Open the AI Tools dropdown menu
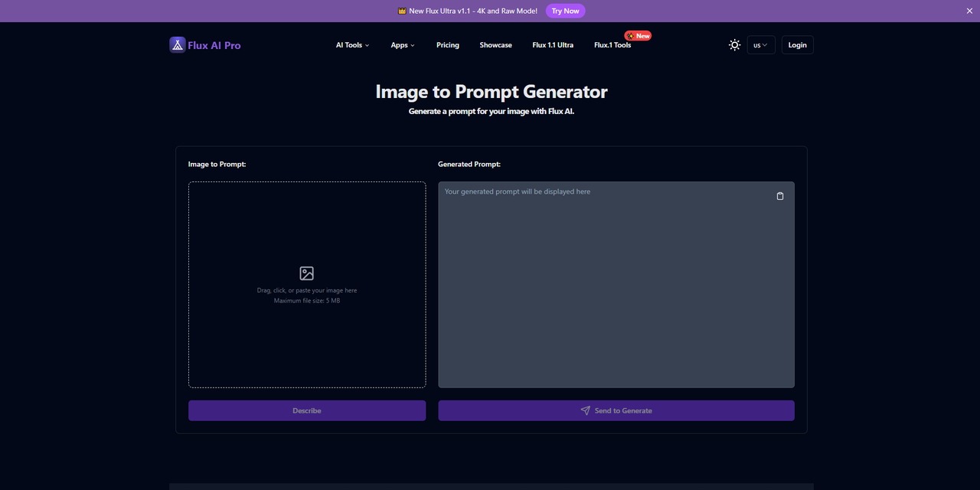This screenshot has height=490, width=980. 352,45
